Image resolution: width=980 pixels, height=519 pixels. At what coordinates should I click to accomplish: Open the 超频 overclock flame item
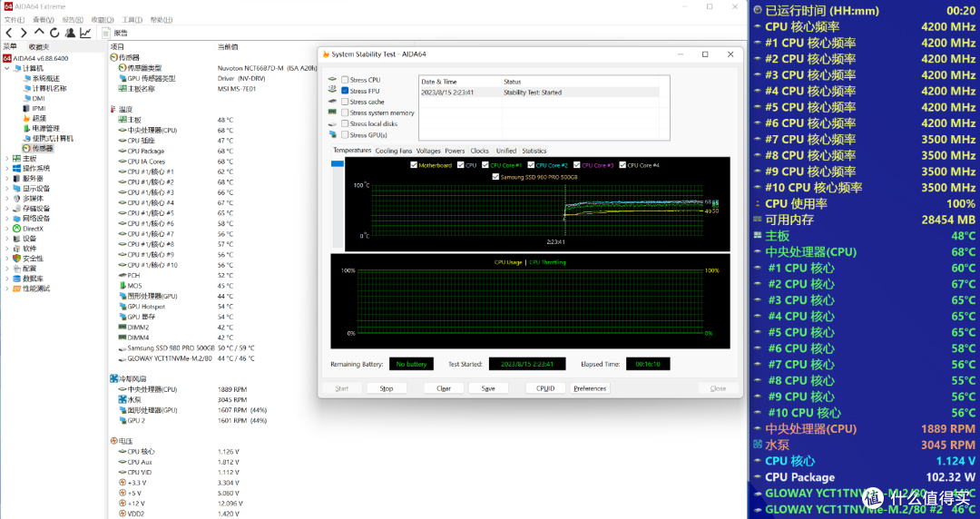point(39,118)
